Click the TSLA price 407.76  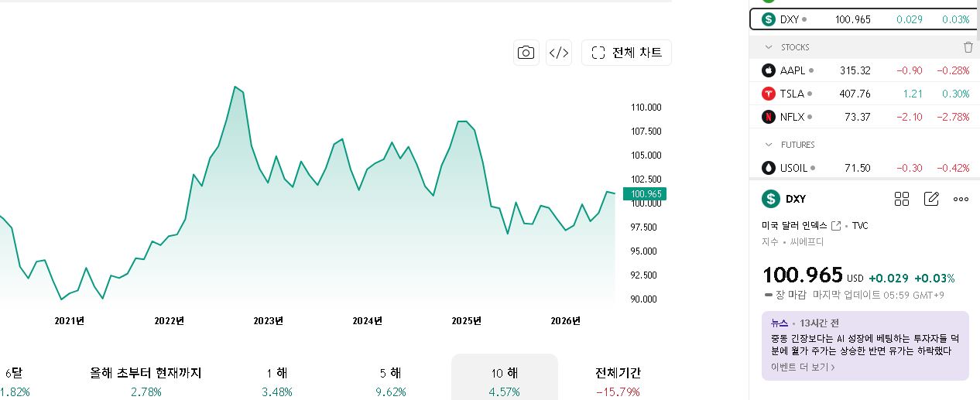pos(855,94)
